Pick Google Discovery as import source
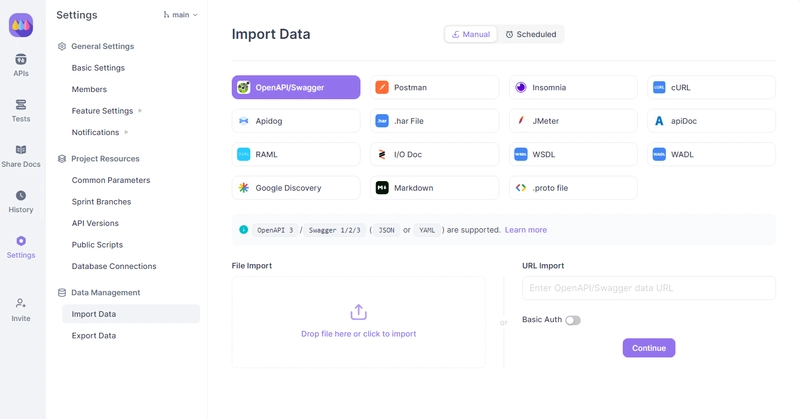Image resolution: width=800 pixels, height=419 pixels. pyautogui.click(x=296, y=188)
